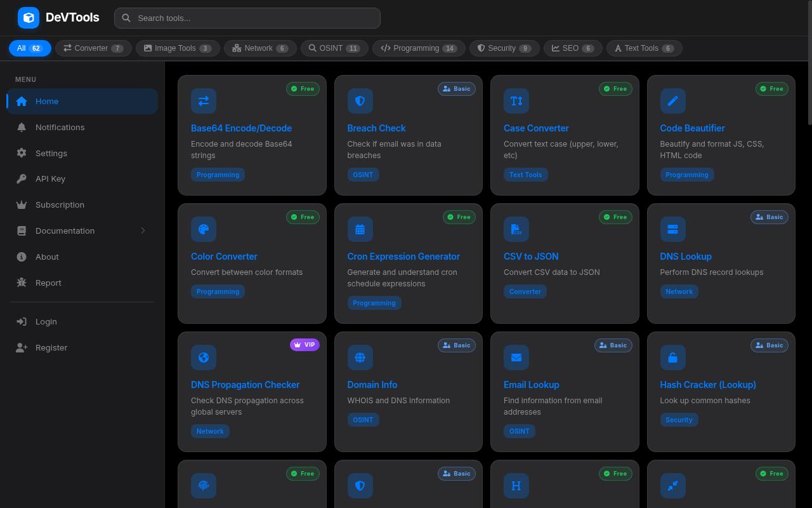Open the Domain Info tool title

pyautogui.click(x=372, y=385)
